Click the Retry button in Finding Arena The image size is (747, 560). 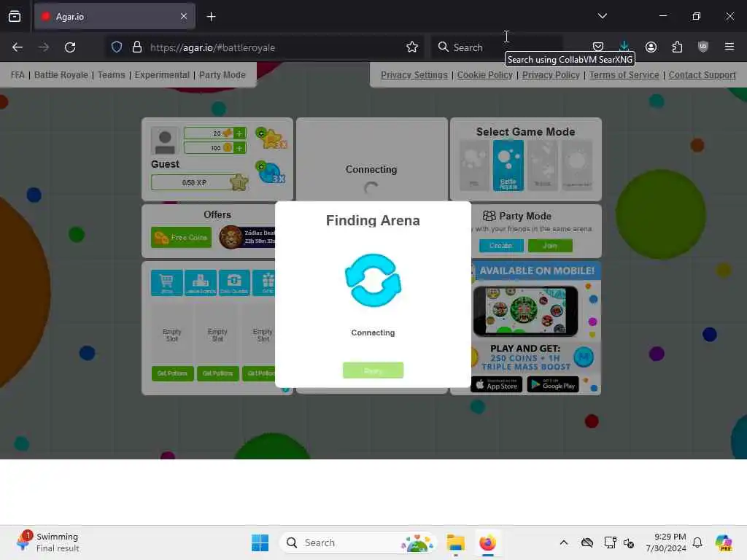point(373,370)
